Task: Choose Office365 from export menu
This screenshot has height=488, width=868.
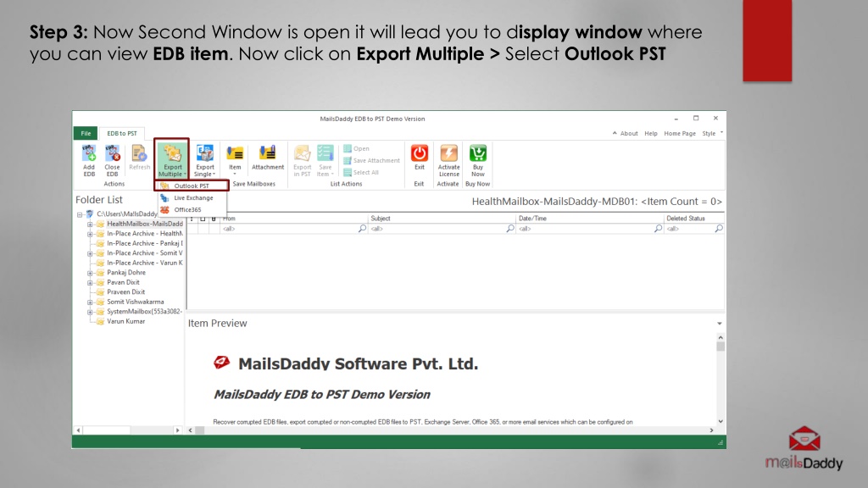Action: (x=192, y=210)
